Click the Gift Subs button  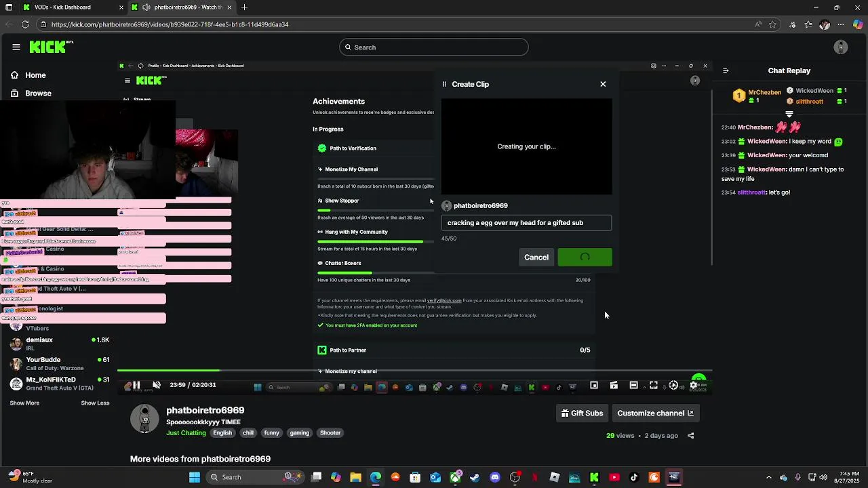582,413
